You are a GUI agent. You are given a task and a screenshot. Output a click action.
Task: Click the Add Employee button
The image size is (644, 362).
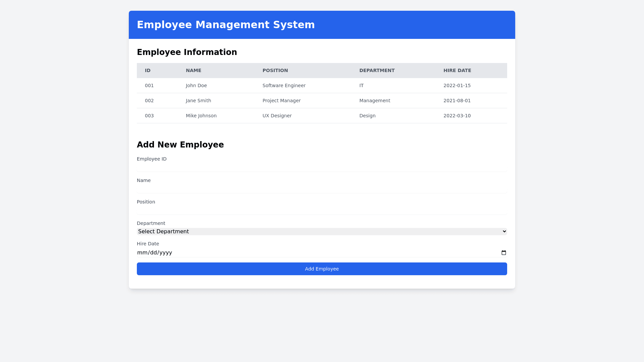322,269
